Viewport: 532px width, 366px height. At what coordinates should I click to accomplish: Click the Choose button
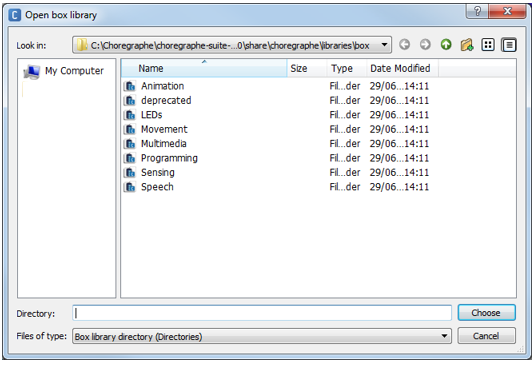487,312
